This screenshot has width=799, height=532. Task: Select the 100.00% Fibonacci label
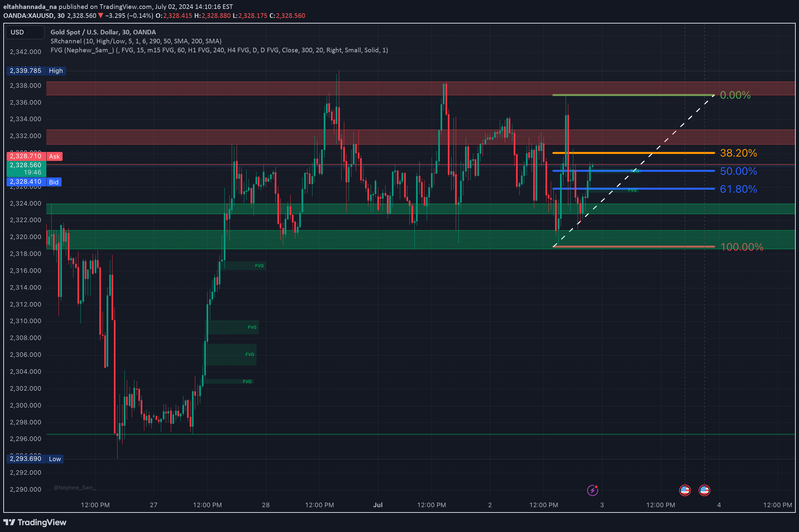point(742,247)
